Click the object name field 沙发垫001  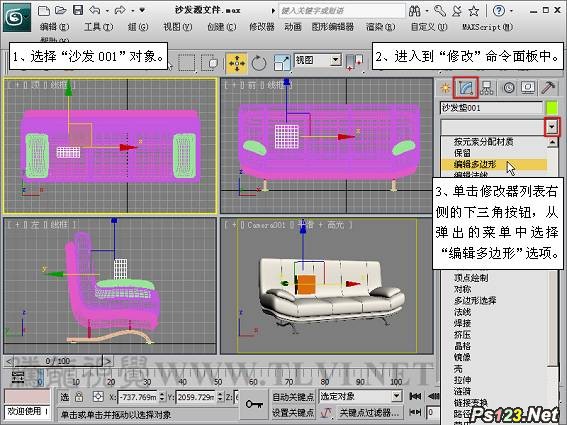tap(491, 108)
